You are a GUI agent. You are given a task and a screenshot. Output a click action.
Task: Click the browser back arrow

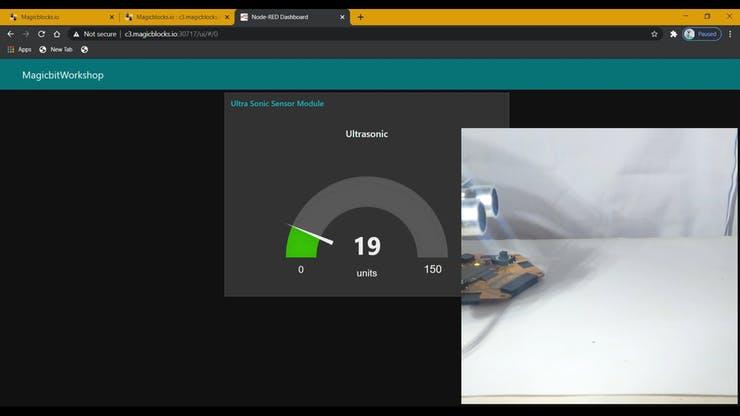[10, 33]
